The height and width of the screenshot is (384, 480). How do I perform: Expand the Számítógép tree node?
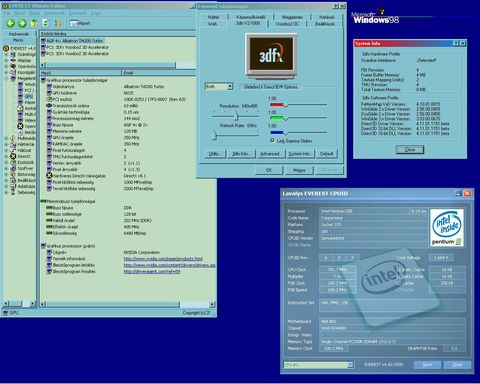coord(6,54)
